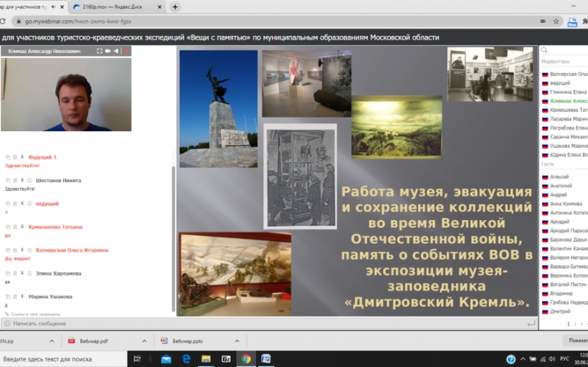Image resolution: width=588 pixels, height=367 pixels.
Task: Expand presenter video to fullscreen
Action: coord(100,51)
